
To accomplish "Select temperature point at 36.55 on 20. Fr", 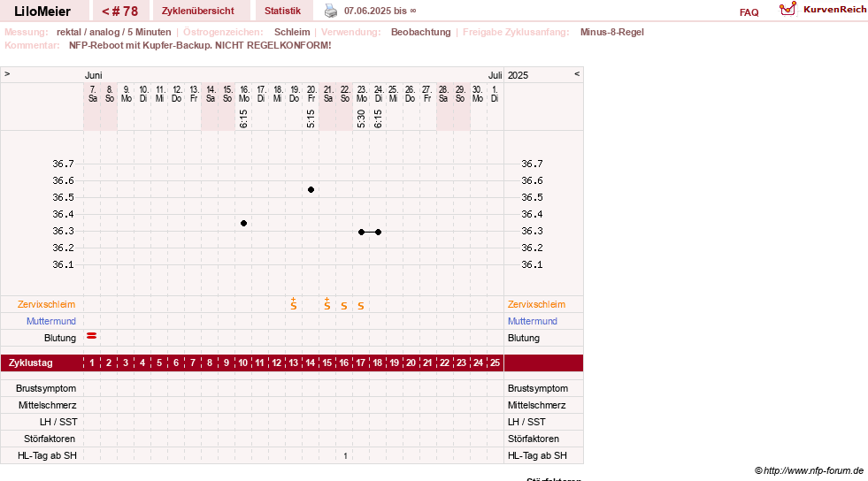I will (x=311, y=189).
